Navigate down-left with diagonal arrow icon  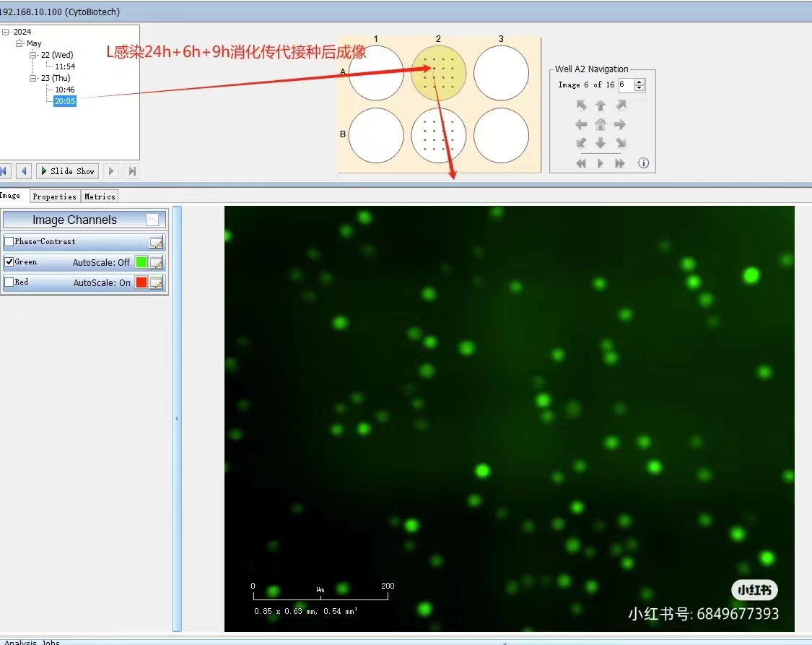(582, 142)
